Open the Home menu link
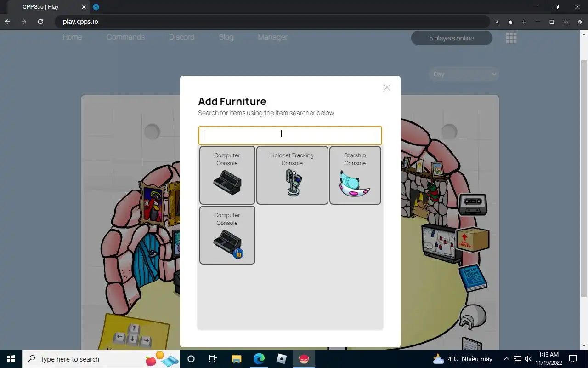The image size is (588, 368). (72, 37)
